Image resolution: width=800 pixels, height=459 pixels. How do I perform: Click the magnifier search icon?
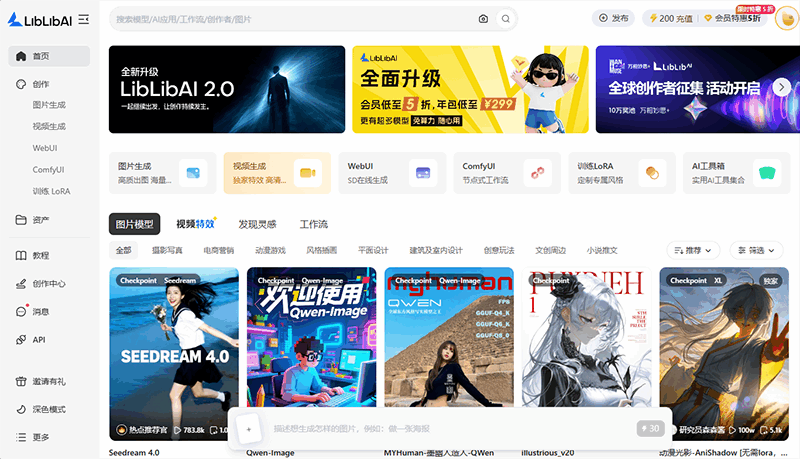pyautogui.click(x=506, y=18)
